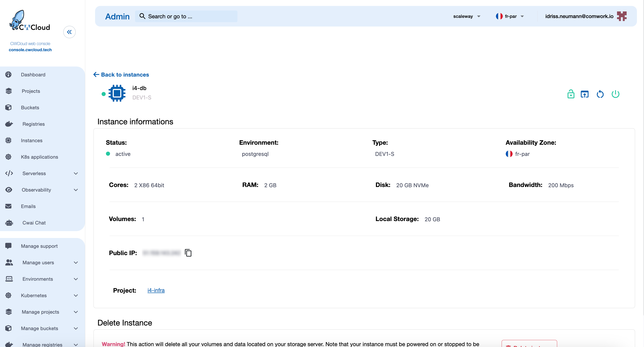Click the Manage projects layers icon

pyautogui.click(x=8, y=312)
